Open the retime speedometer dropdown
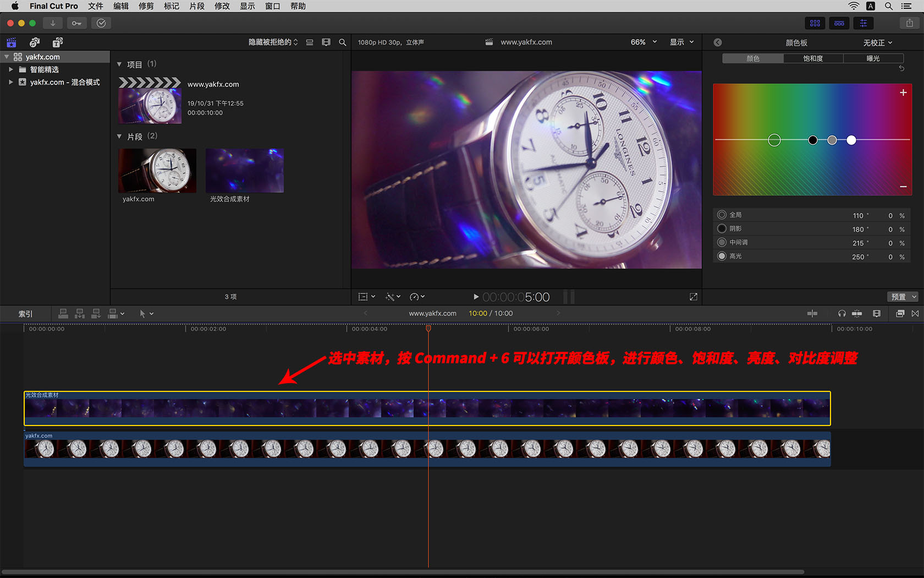 tap(417, 297)
